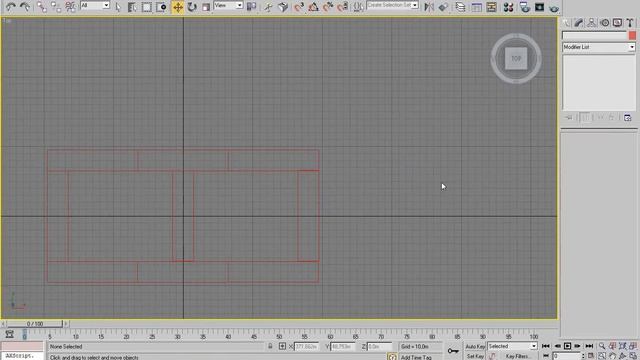Viewport: 640px width, 360px height.
Task: Click the time slider 0 / 100 handle
Action: coord(35,324)
